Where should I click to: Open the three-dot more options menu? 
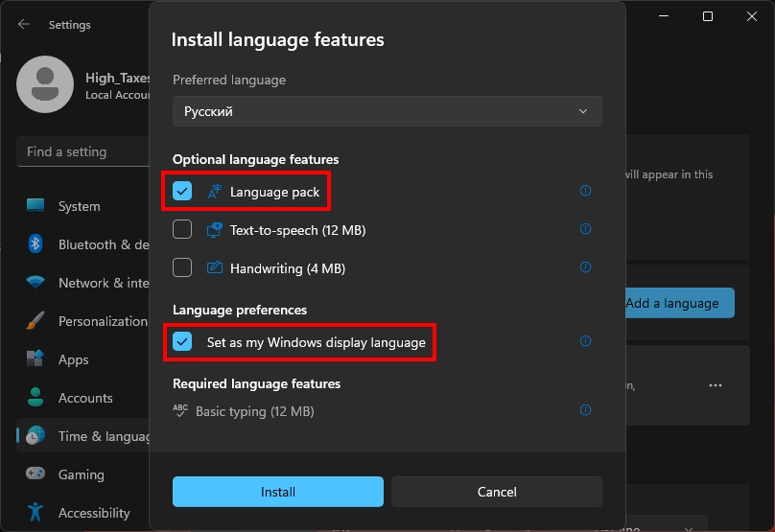coord(716,385)
